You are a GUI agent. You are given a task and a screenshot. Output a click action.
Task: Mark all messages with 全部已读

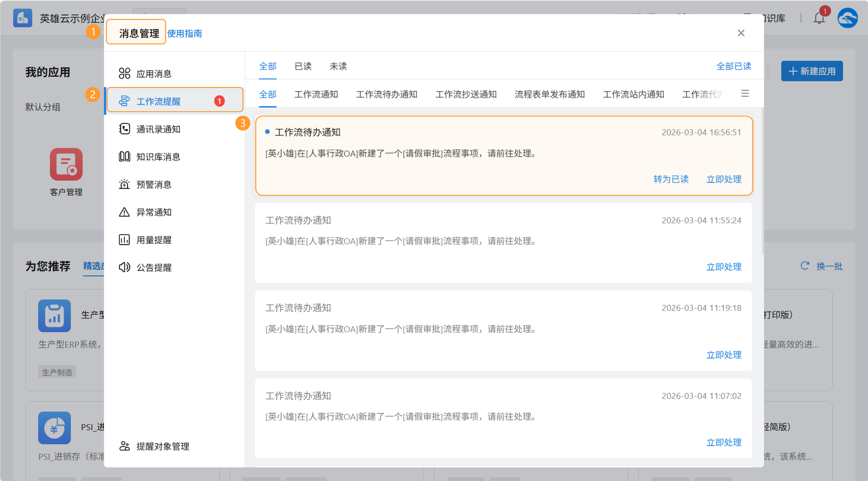[733, 66]
